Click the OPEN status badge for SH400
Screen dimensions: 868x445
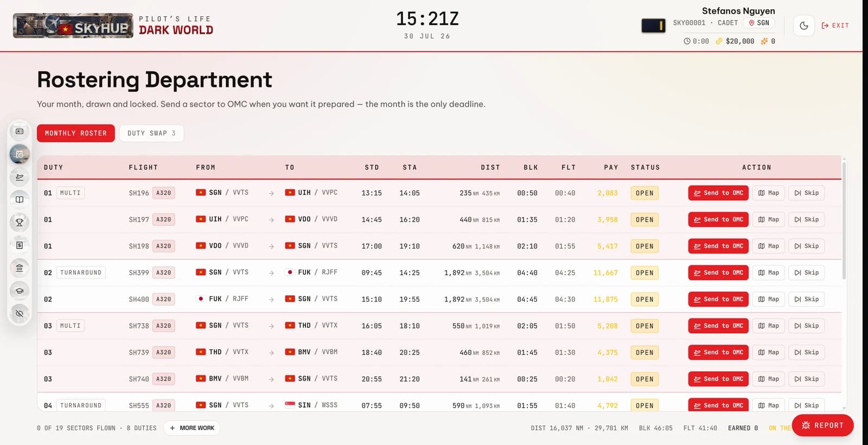644,300
